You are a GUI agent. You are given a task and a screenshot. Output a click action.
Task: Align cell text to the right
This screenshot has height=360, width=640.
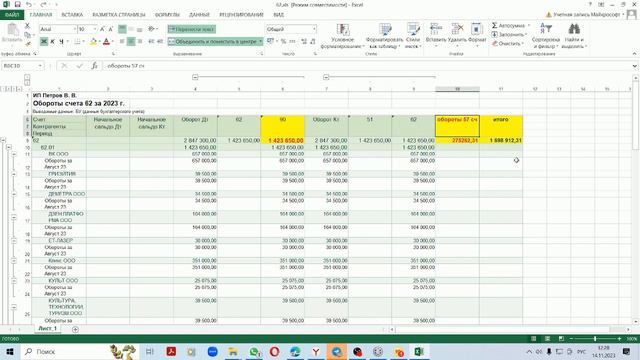(x=140, y=41)
